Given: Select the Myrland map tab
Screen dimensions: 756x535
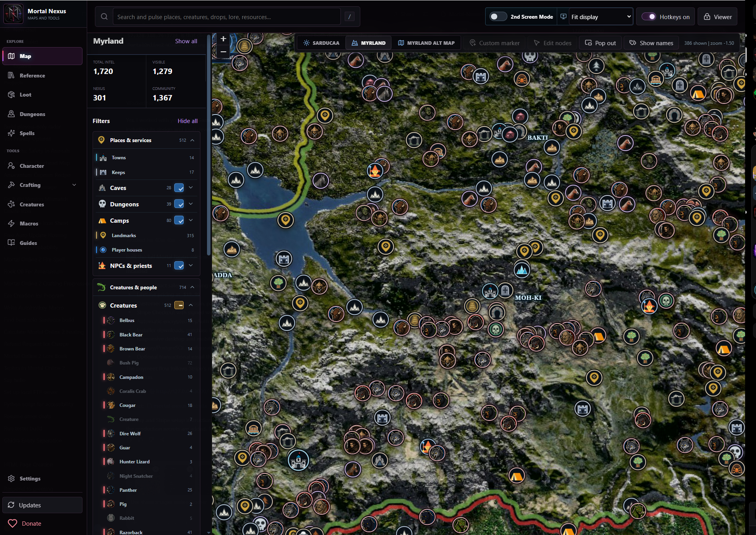Looking at the screenshot, I should pyautogui.click(x=368, y=43).
